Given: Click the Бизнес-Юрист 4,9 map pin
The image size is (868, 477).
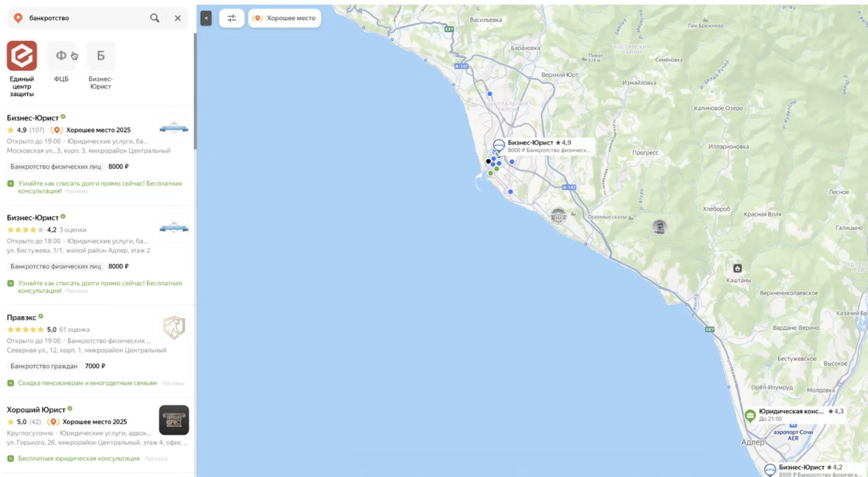Looking at the screenshot, I should (x=499, y=145).
